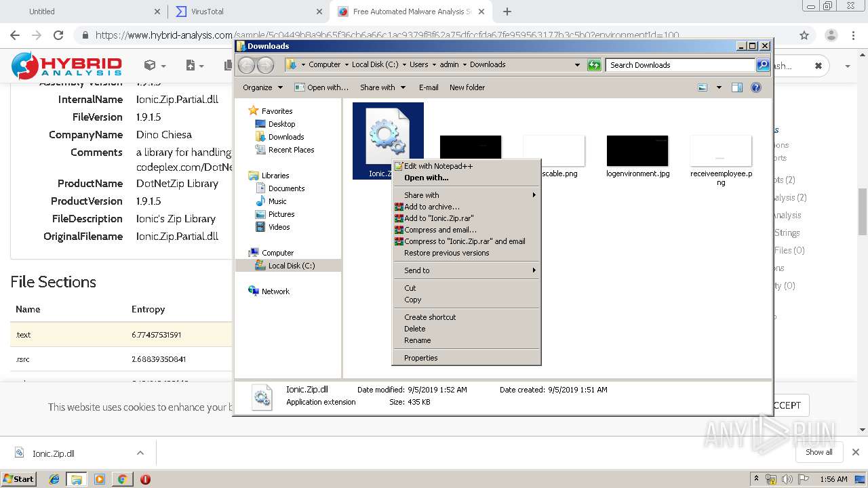This screenshot has width=868, height=488.
Task: Expand the 'Share with' context submenu
Action: tap(467, 195)
